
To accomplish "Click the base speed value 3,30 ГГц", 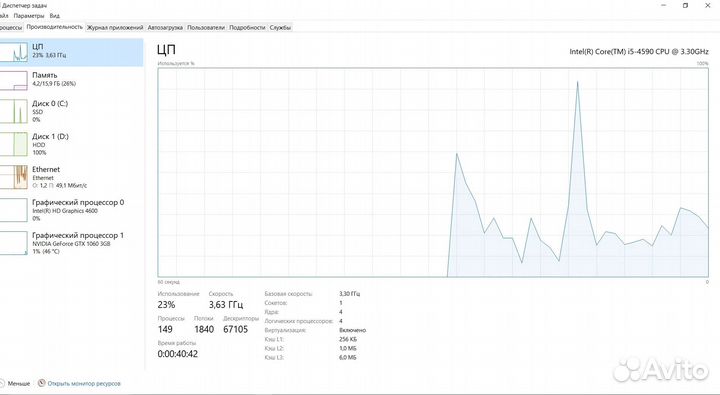I will tap(349, 293).
